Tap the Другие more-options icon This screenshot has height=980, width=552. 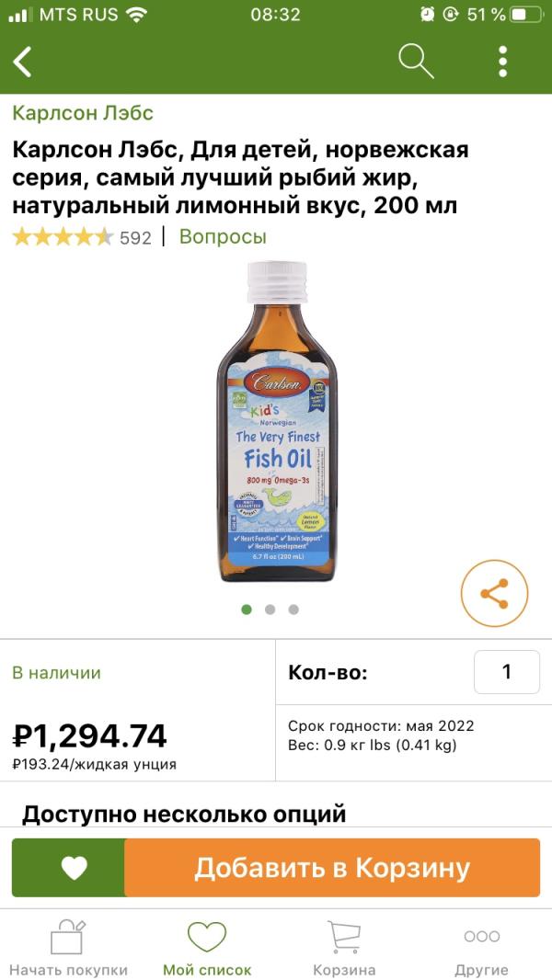tap(481, 937)
